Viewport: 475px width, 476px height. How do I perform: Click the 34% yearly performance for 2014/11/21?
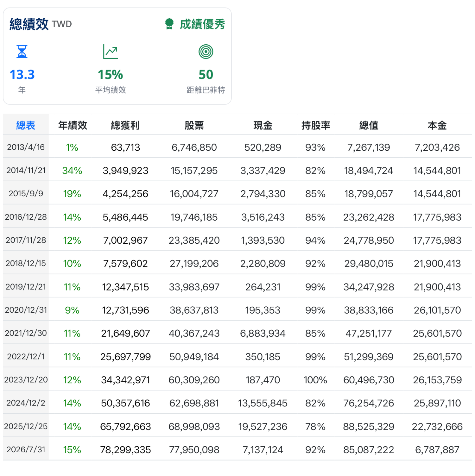tap(72, 171)
